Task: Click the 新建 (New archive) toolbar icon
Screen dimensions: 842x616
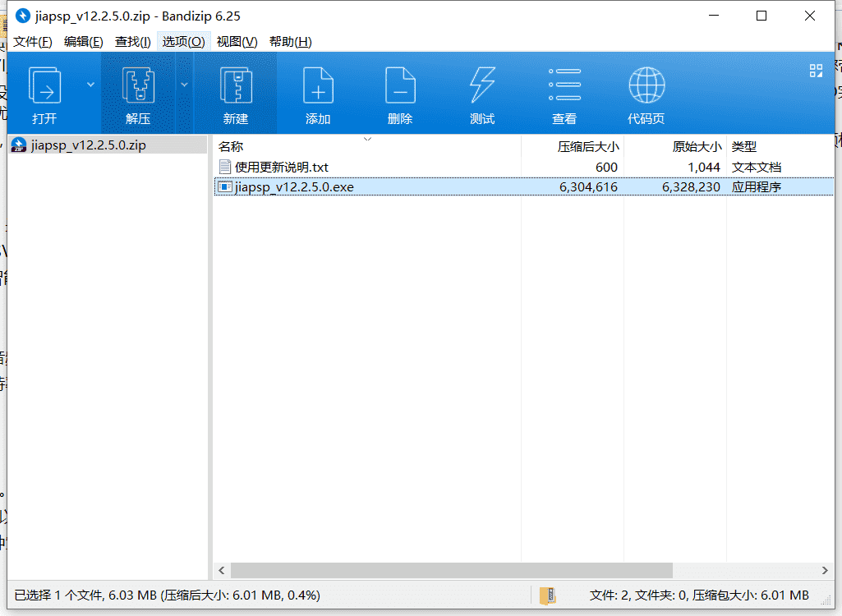Action: click(x=236, y=86)
